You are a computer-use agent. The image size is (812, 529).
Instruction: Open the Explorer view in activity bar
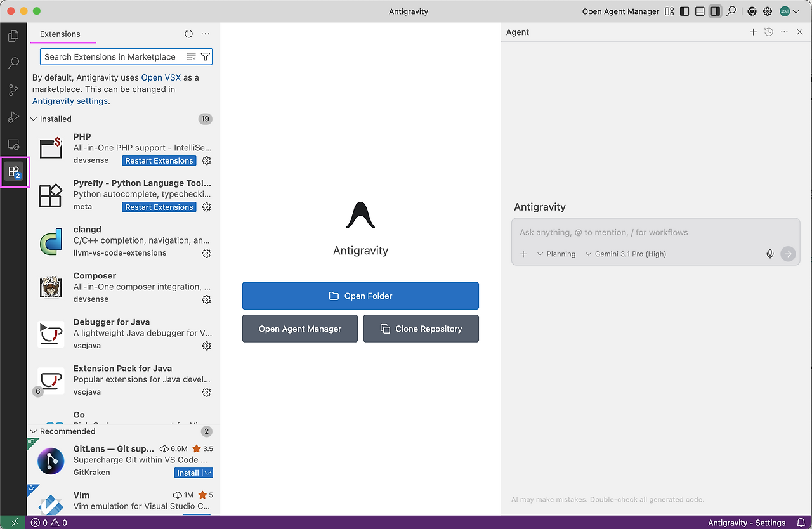[x=13, y=36]
